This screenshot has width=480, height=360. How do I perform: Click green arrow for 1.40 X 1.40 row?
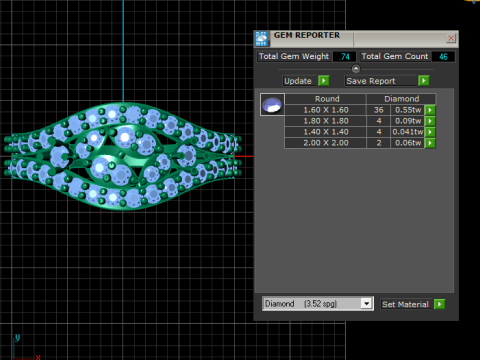click(x=430, y=132)
